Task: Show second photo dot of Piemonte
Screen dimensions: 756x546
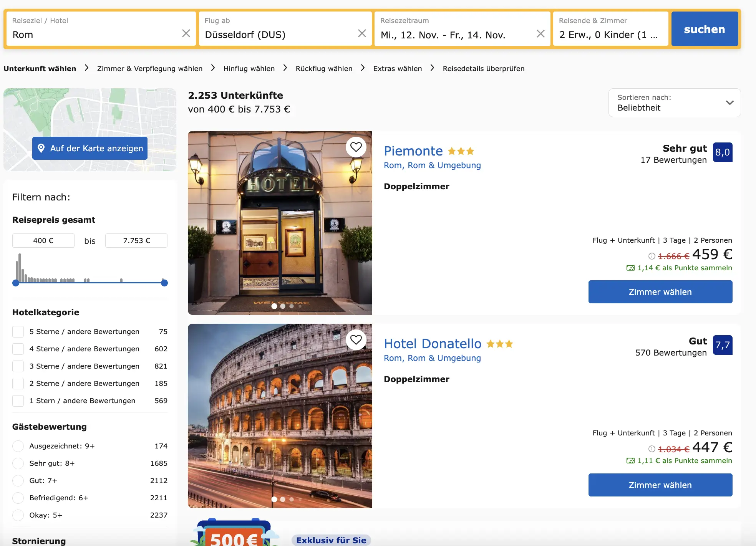Action: (x=283, y=306)
